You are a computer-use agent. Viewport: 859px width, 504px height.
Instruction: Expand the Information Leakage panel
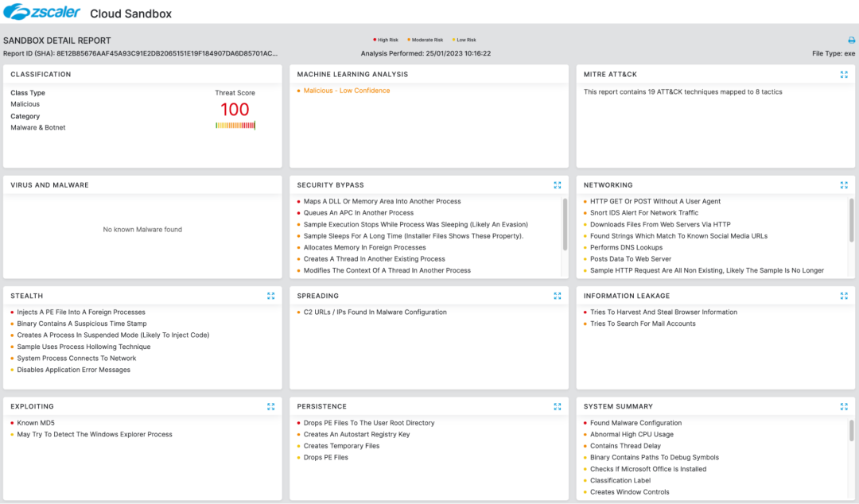point(844,296)
